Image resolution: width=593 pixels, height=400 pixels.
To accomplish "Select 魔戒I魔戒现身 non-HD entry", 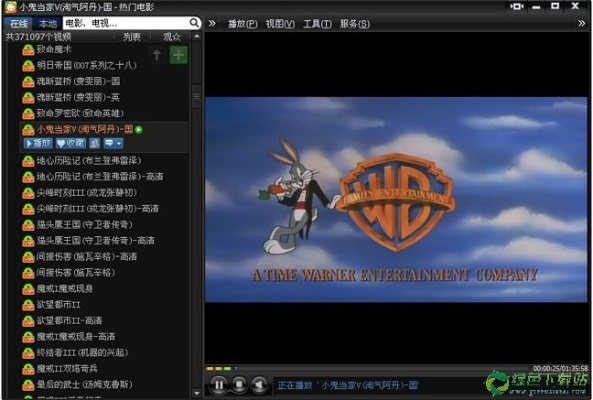I will tap(65, 289).
